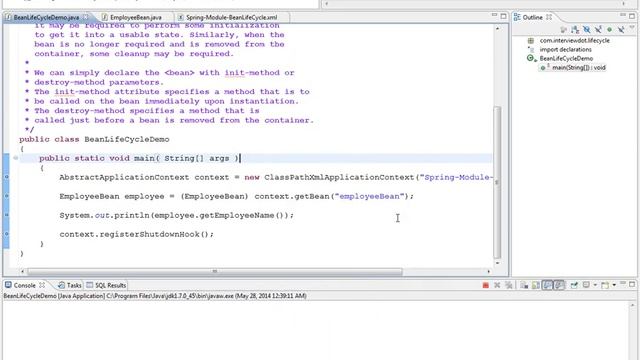The width and height of the screenshot is (640, 360).
Task: Switch to the BeanLifeCycleDemo.java editor tab
Action: [x=46, y=18]
